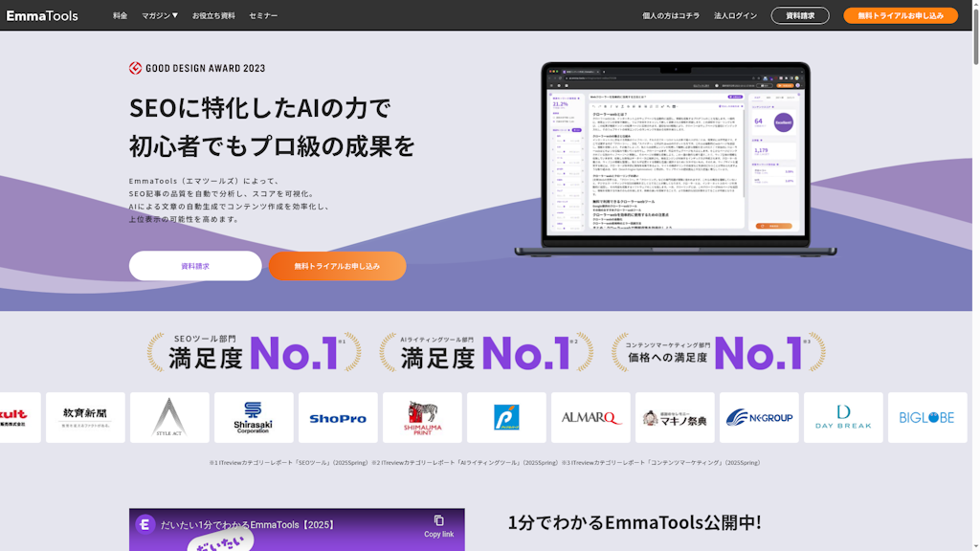Click orange 無料トライアルお申し込み hero button
Viewport: 980px width, 551px height.
pos(337,266)
